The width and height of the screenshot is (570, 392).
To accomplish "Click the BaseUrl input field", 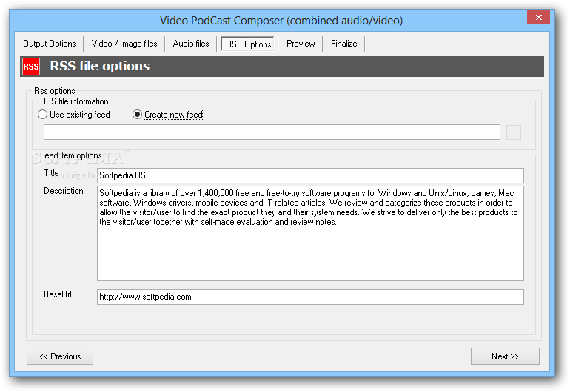I will click(310, 297).
